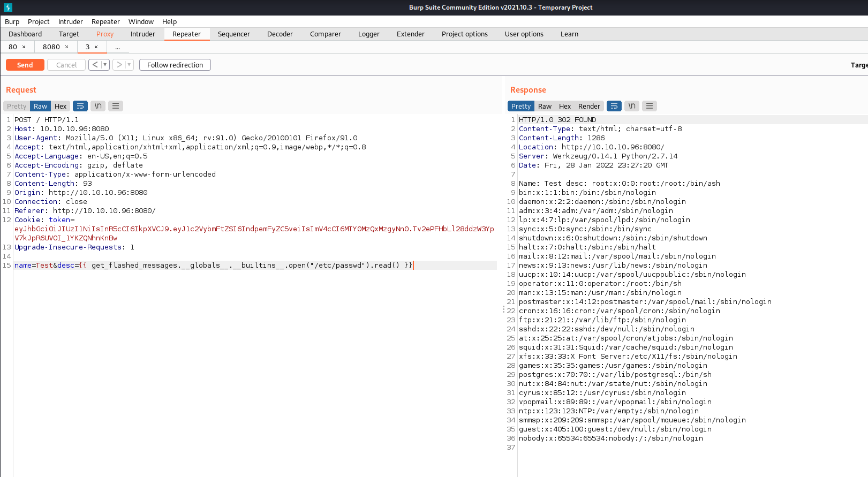Switch Request view to Hex
Image resolution: width=868 pixels, height=477 pixels.
click(x=61, y=106)
